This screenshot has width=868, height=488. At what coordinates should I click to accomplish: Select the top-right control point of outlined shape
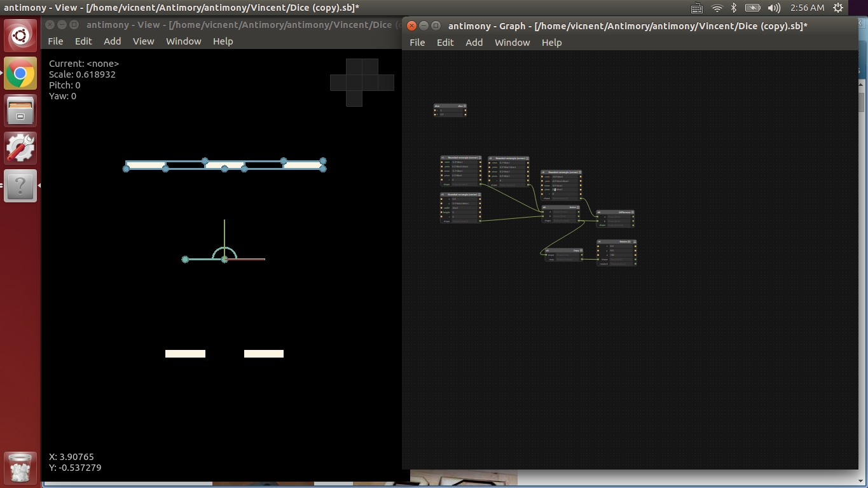[323, 161]
